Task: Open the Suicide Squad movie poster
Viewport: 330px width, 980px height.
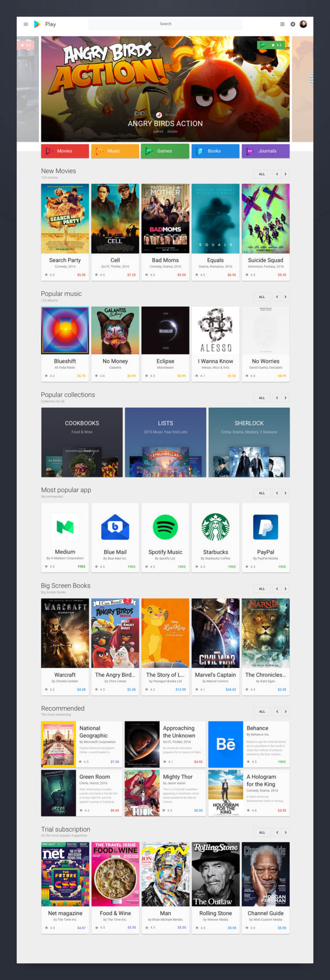Action: tap(265, 218)
